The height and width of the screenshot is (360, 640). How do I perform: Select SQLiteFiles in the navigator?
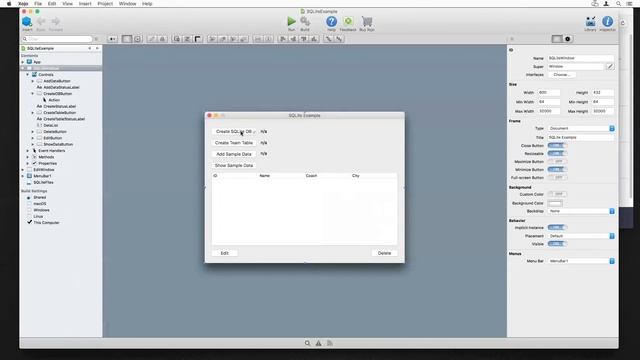coord(43,182)
